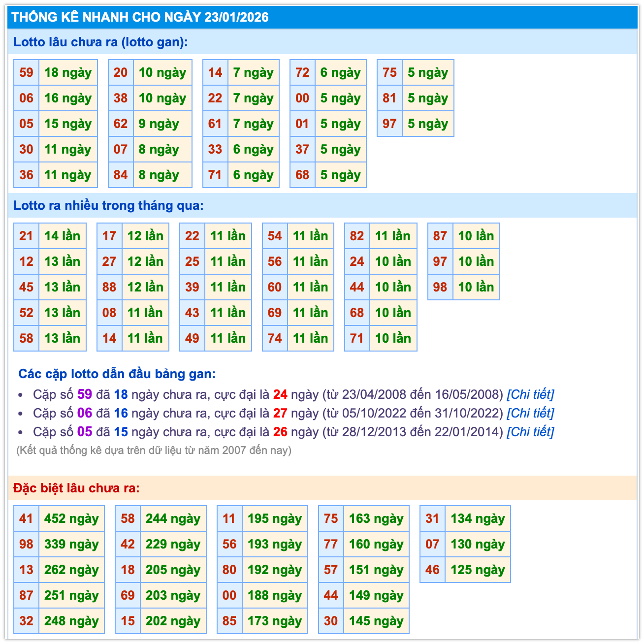Click 'Lotto ra nhiều trong tháng qua' heading

point(108,206)
